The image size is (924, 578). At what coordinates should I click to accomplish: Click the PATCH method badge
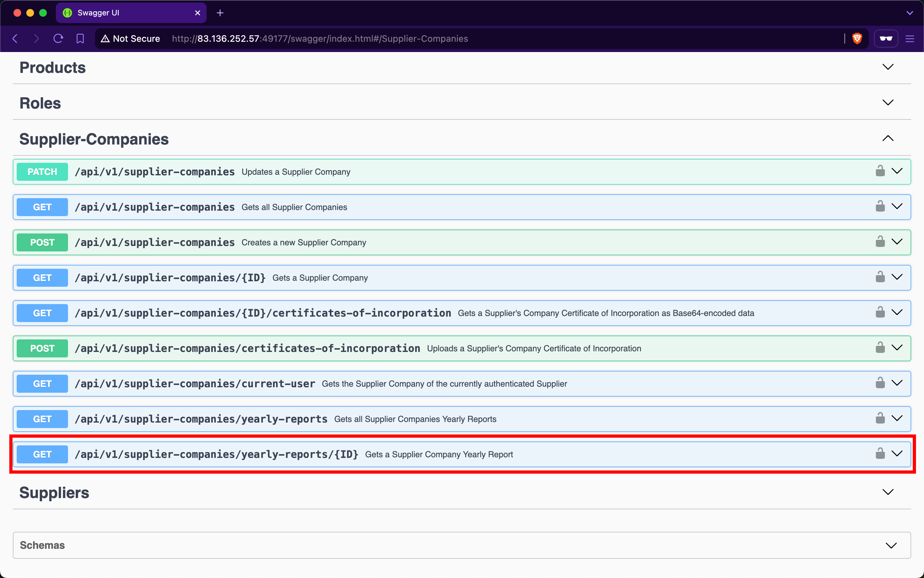pos(42,172)
